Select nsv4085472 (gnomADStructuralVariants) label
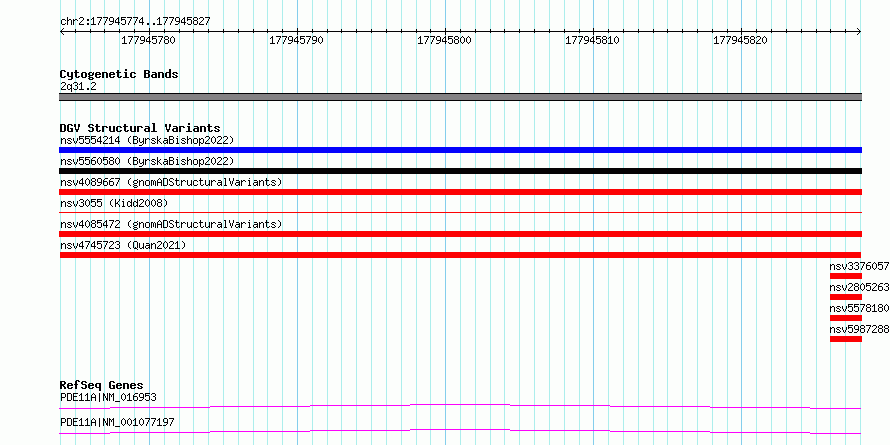The image size is (890, 445). click(x=171, y=224)
